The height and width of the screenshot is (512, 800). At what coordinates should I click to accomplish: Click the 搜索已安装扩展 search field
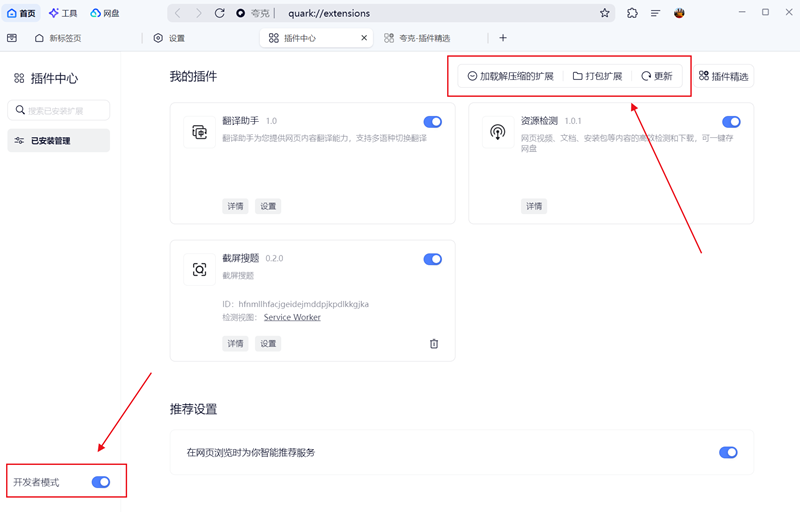[x=59, y=110]
